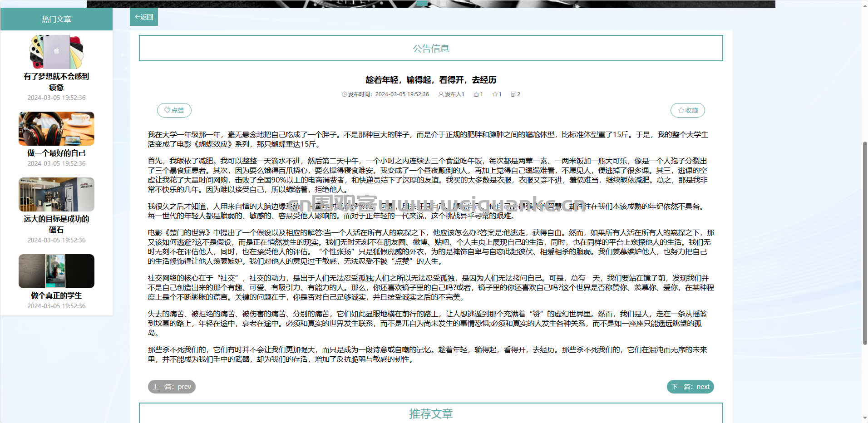Open article link 远大的目标是成功的磁石
Image resolution: width=868 pixels, height=423 pixels.
(56, 224)
